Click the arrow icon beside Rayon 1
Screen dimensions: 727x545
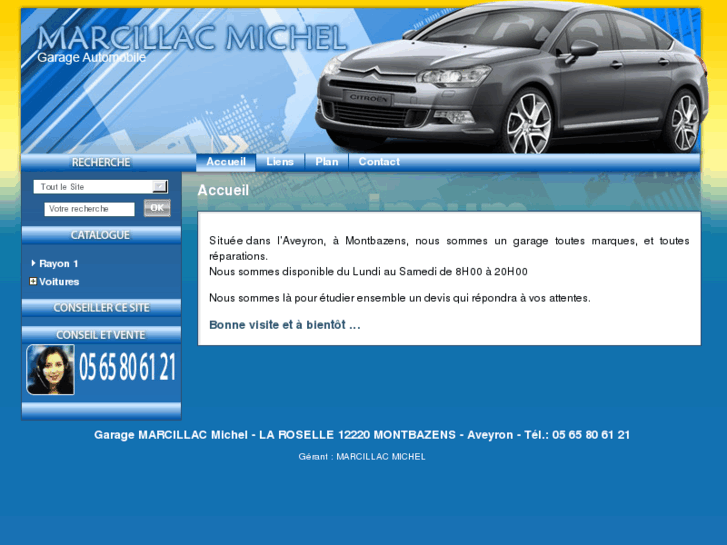click(x=33, y=263)
